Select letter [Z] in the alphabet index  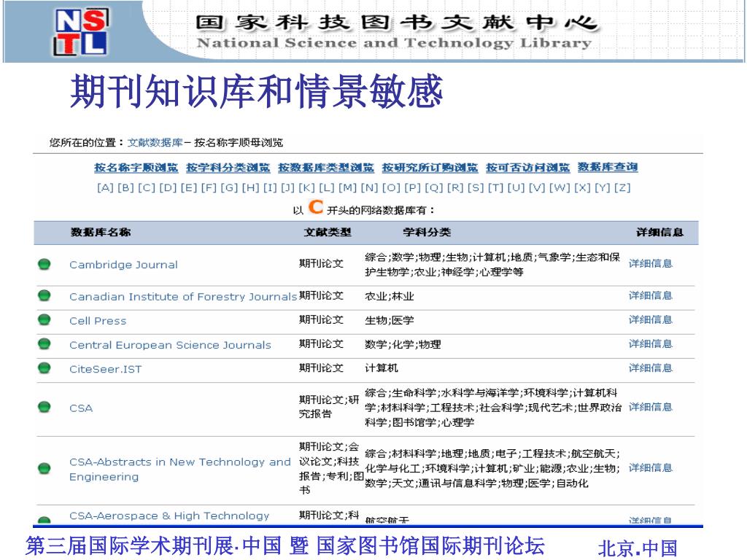[x=622, y=187]
